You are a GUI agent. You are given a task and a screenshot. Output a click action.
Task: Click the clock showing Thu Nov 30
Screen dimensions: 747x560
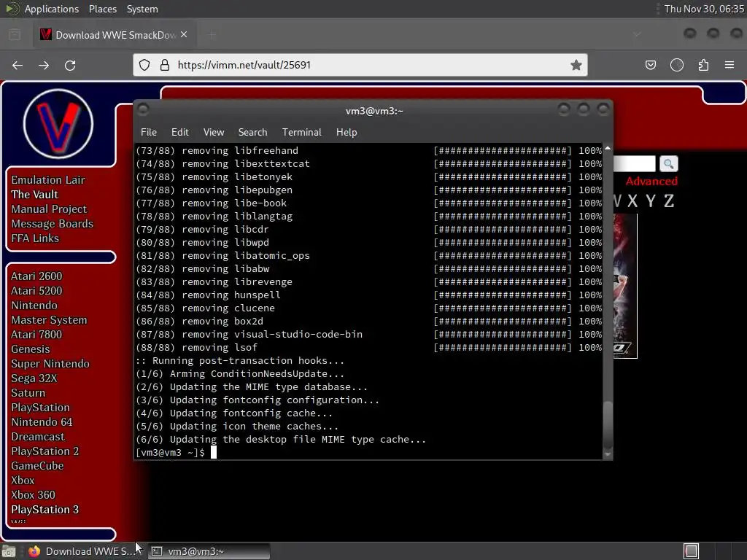[704, 9]
